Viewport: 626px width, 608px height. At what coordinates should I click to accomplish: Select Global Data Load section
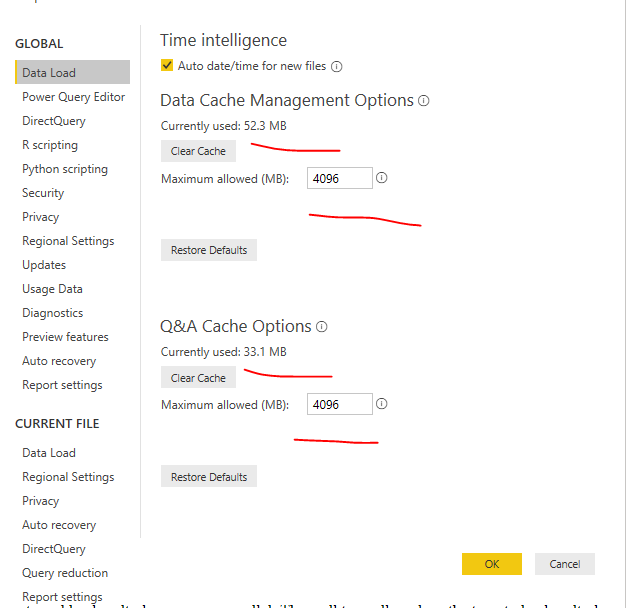click(73, 72)
